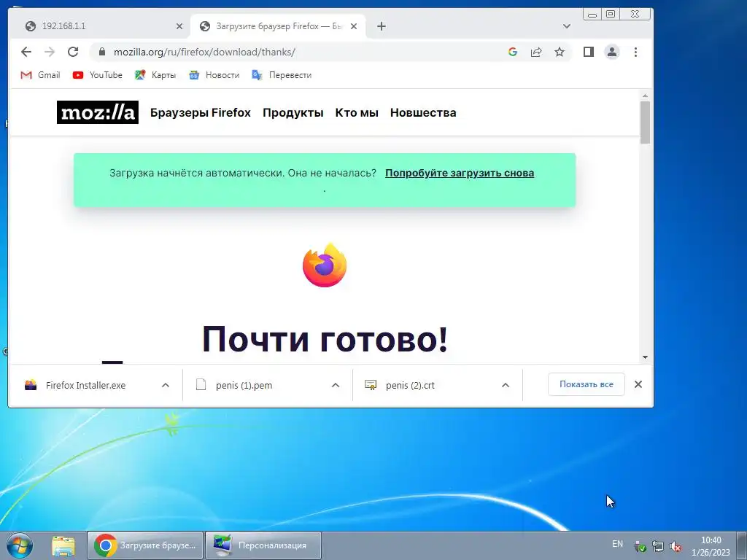Close the Firefox download tab
Viewport: 747px width, 560px height.
coord(354,26)
